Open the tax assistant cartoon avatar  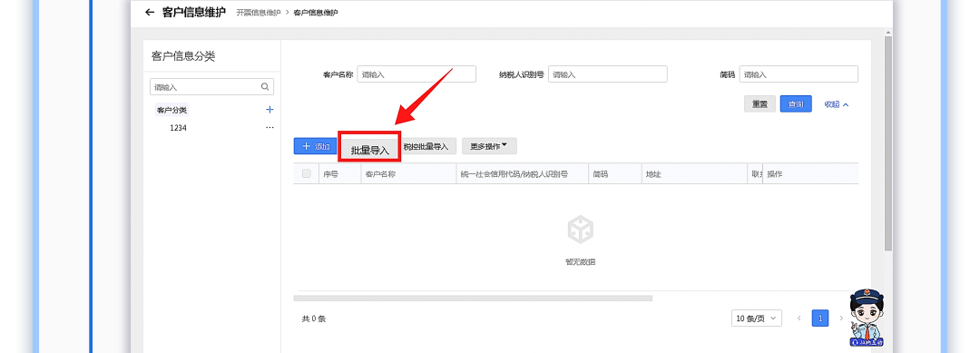pos(866,318)
